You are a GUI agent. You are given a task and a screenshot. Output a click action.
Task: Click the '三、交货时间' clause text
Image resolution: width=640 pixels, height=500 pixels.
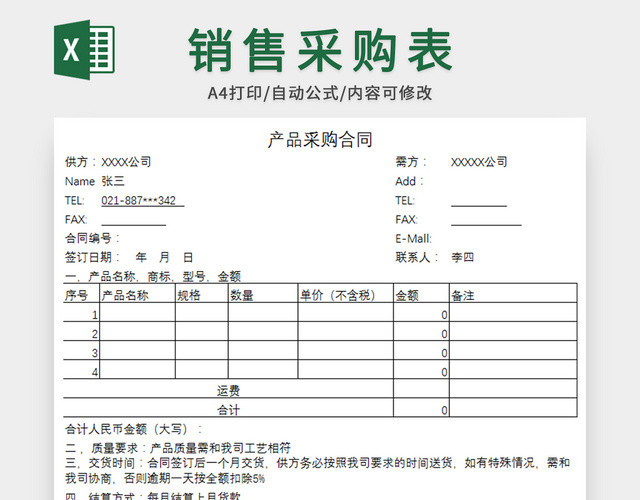317,470
